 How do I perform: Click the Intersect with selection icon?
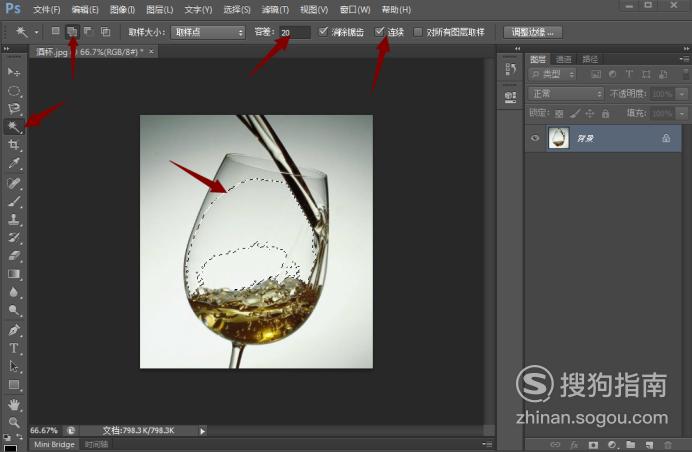105,31
